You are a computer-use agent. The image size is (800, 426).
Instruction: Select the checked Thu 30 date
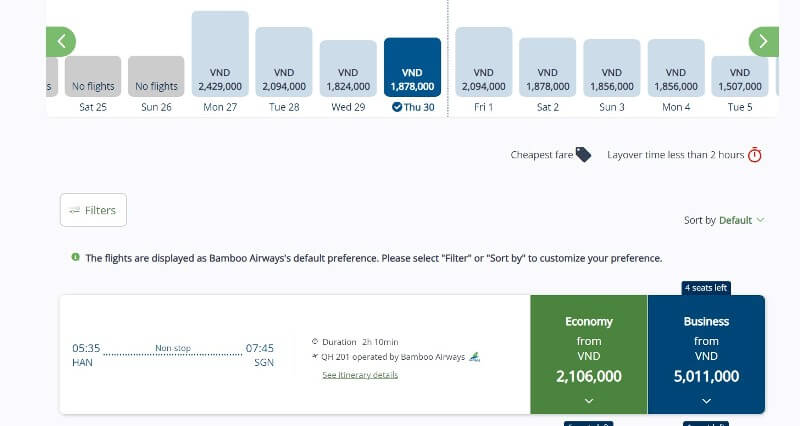[x=412, y=73]
